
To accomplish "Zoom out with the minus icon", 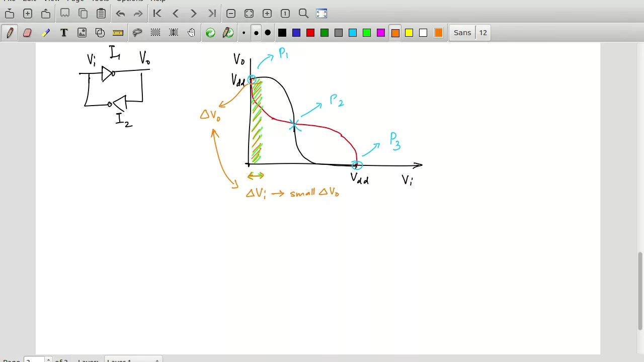I will [x=231, y=14].
